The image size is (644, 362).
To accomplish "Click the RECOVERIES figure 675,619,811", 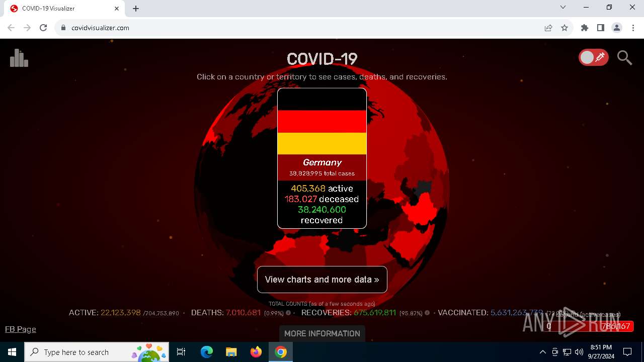I will pos(375,313).
